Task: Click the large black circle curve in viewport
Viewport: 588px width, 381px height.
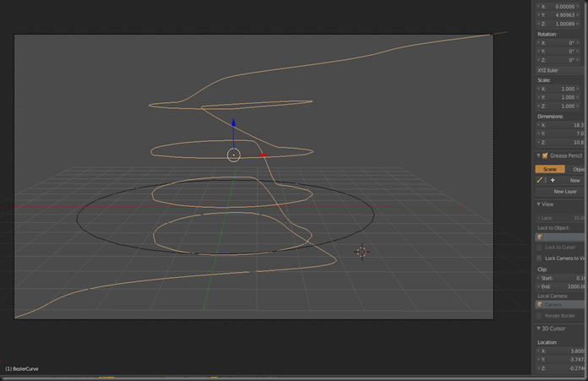Action: pyautogui.click(x=374, y=215)
